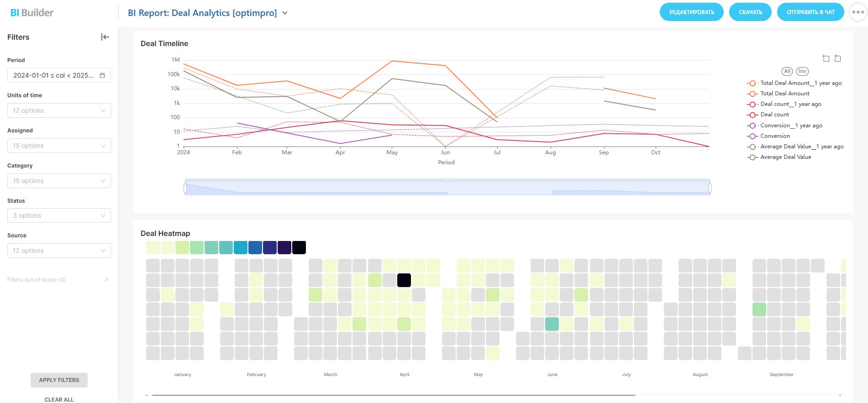The width and height of the screenshot is (868, 403).
Task: Expand Filters out of scope section
Action: (106, 279)
